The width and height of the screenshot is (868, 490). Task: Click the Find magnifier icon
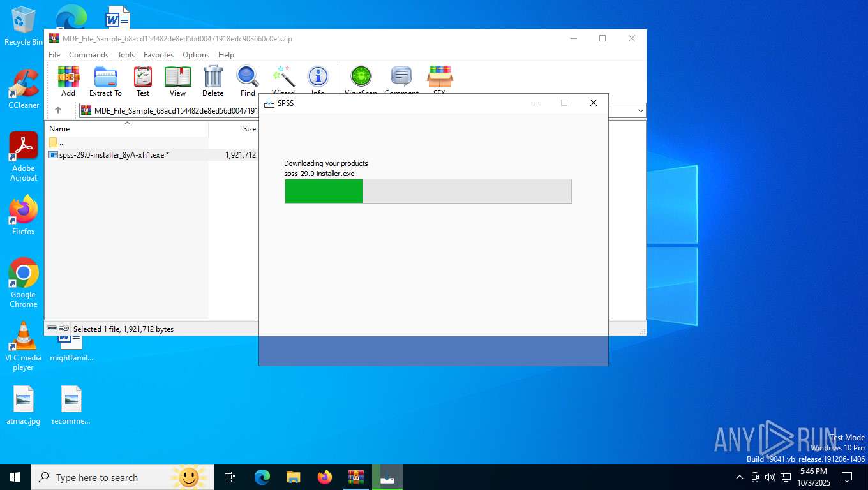(x=248, y=81)
